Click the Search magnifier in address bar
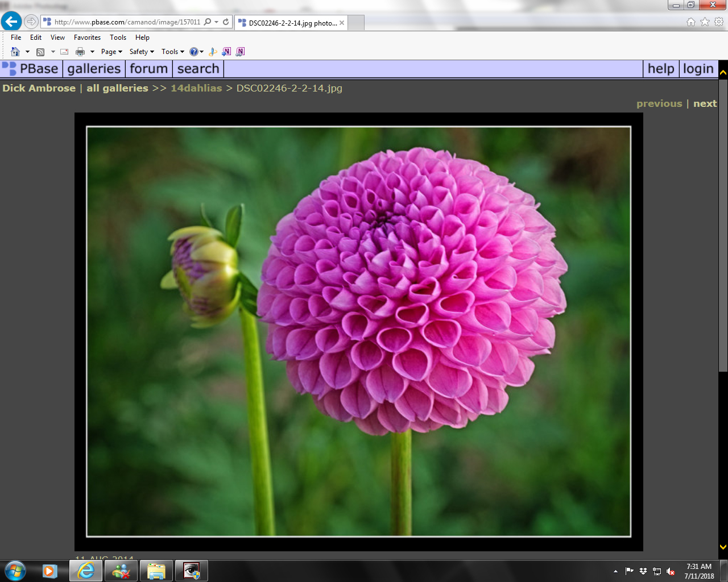Image resolution: width=728 pixels, height=582 pixels. point(208,22)
